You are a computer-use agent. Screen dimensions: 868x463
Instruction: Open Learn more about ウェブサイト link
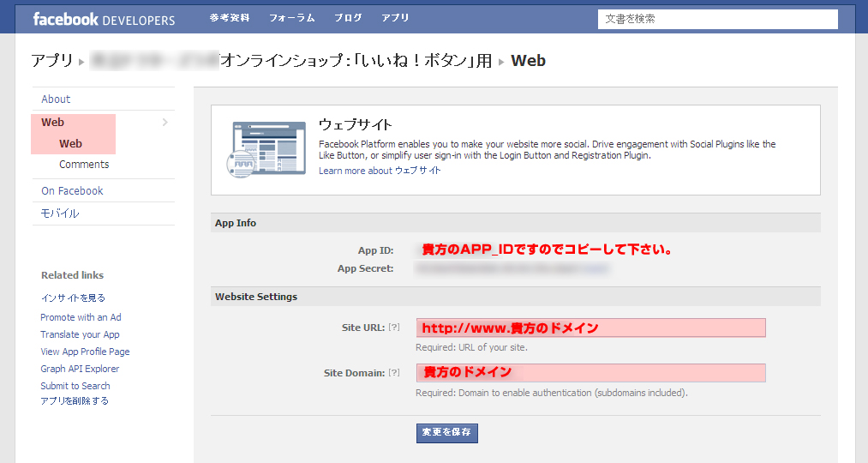tap(380, 171)
